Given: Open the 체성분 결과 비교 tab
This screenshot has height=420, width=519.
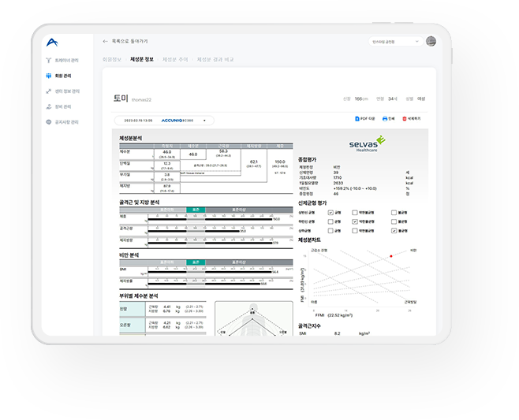Looking at the screenshot, I should [x=215, y=60].
